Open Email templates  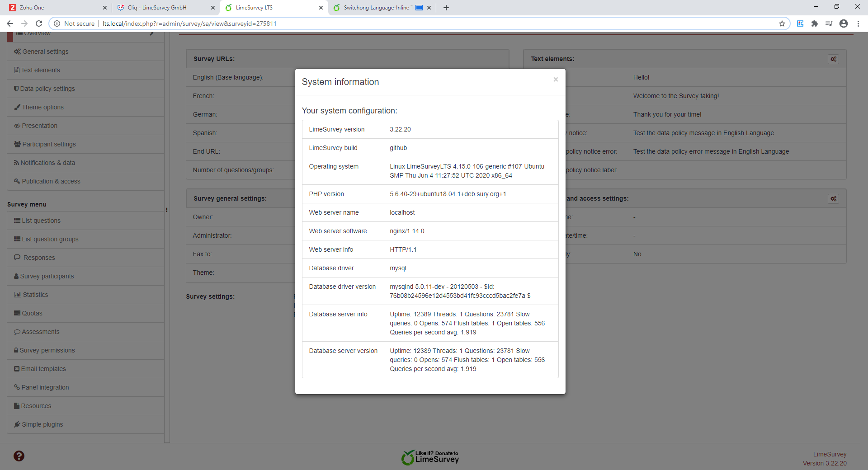click(x=85, y=369)
